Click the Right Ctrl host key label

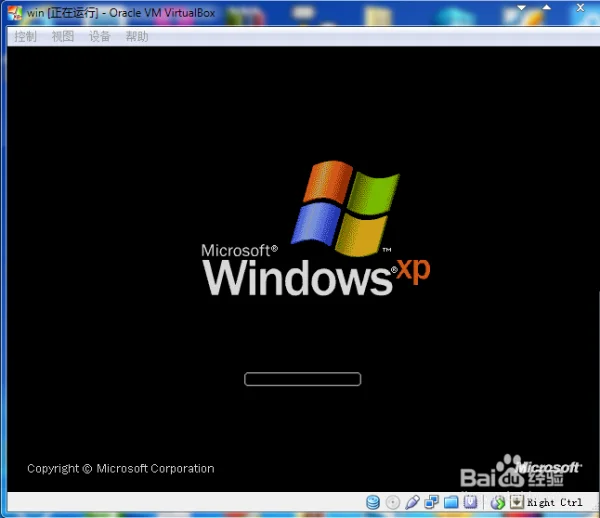pyautogui.click(x=554, y=502)
